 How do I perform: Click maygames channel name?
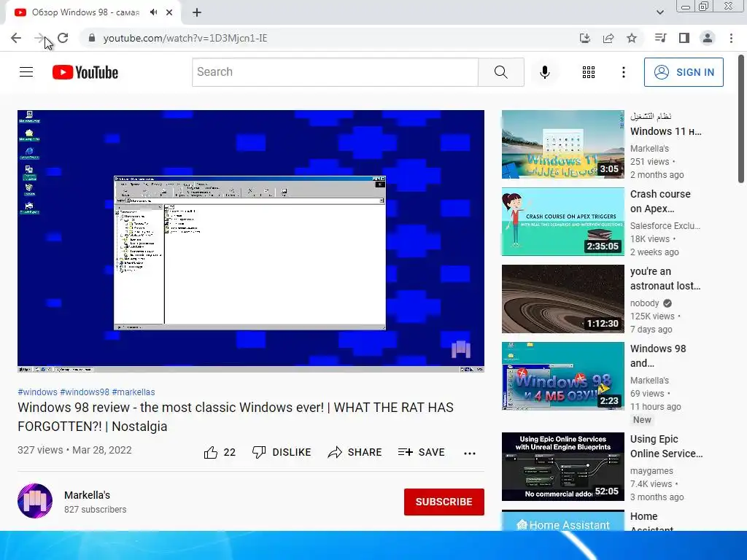click(x=651, y=470)
